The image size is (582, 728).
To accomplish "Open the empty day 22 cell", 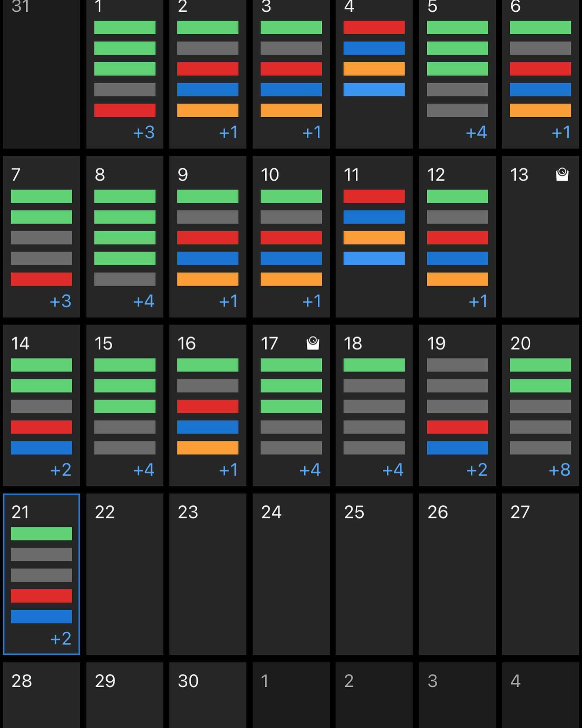I will pyautogui.click(x=124, y=574).
